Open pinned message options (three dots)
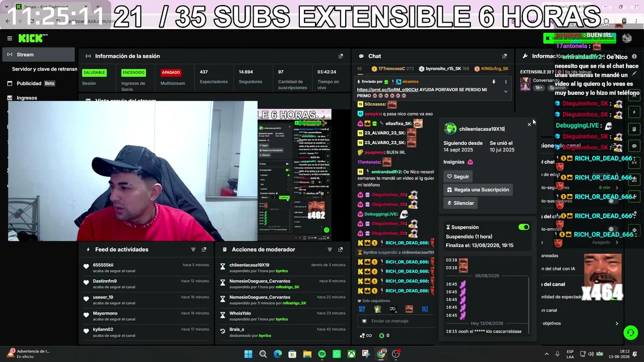This screenshot has height=362, width=644. click(x=506, y=81)
